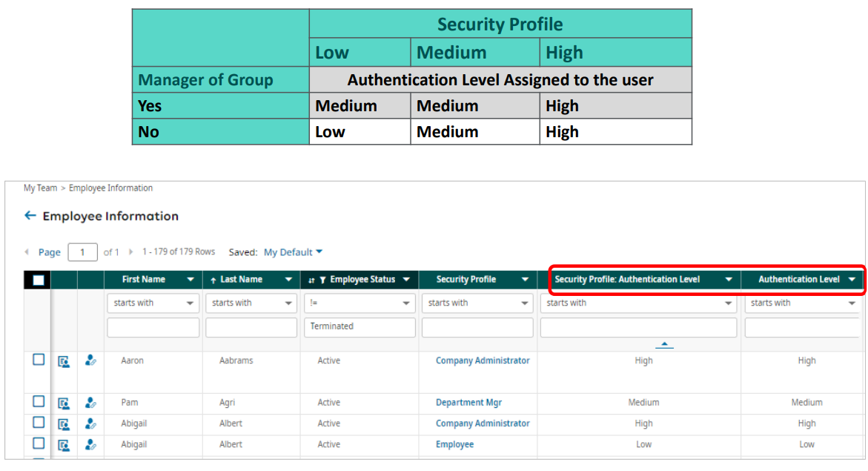Click Security Profile filter text field
The height and width of the screenshot is (471, 868).
point(477,328)
